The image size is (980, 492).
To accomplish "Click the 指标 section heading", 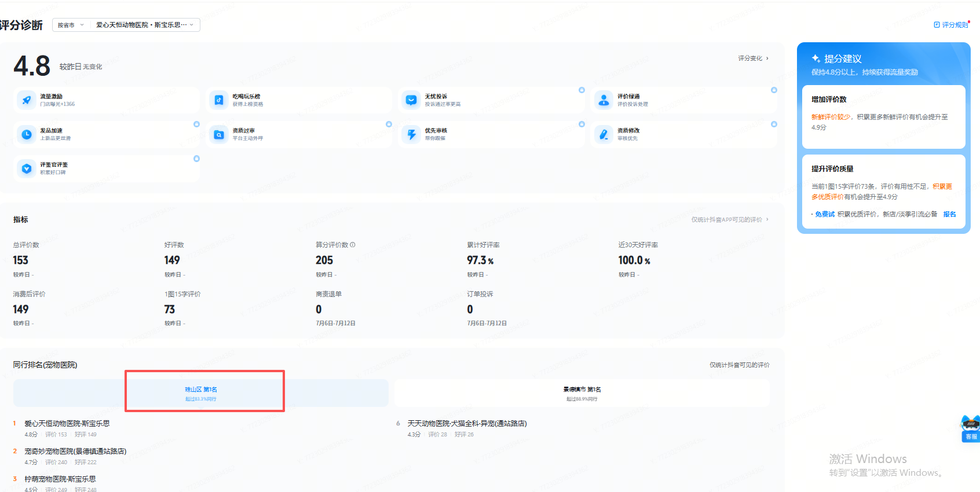I will (x=20, y=219).
